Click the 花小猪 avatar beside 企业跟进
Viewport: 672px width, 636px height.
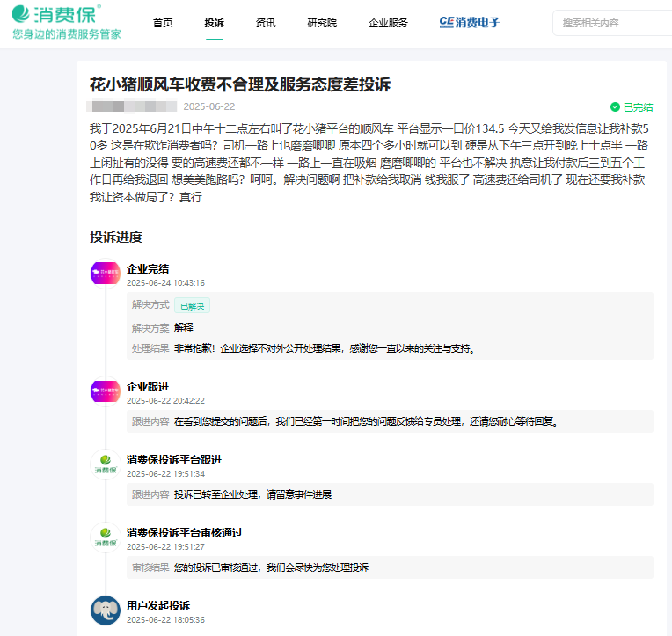click(106, 391)
